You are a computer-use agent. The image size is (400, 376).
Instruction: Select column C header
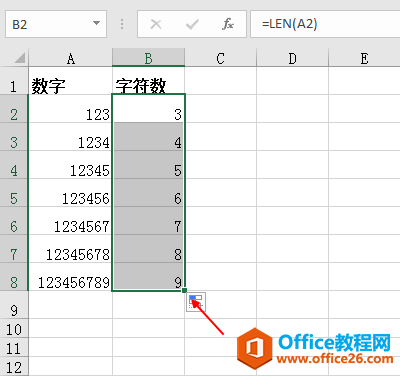click(220, 58)
